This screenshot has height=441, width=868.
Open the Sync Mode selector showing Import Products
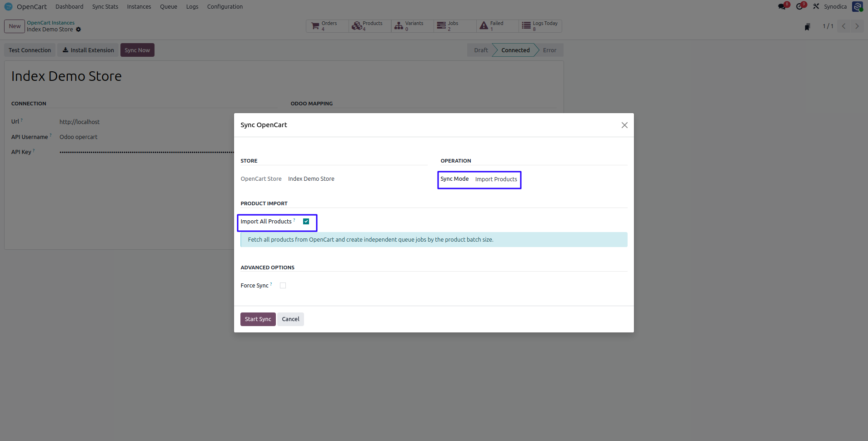pyautogui.click(x=496, y=179)
